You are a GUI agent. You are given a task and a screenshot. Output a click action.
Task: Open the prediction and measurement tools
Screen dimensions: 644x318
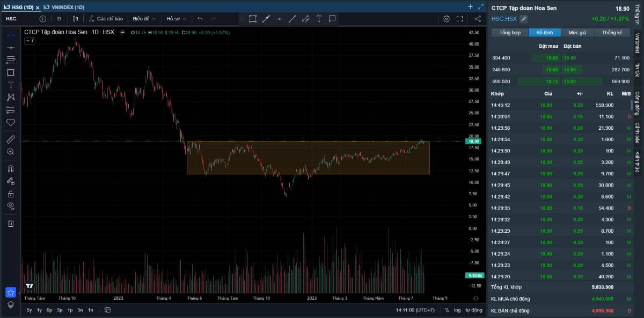click(11, 110)
